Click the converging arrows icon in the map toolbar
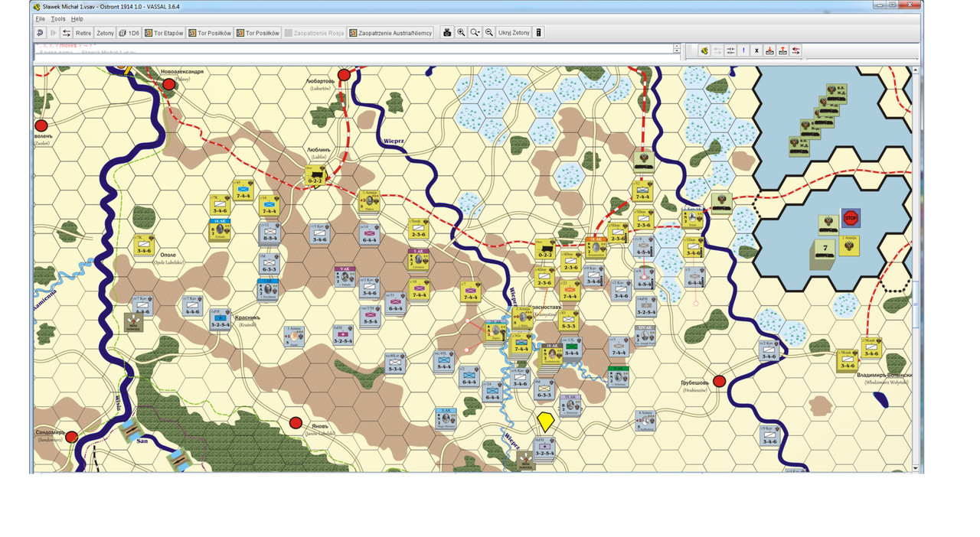This screenshot has height=537, width=980. (x=730, y=50)
